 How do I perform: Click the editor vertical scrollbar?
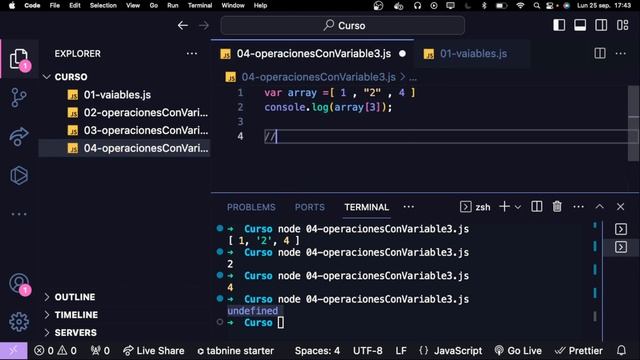[633, 123]
